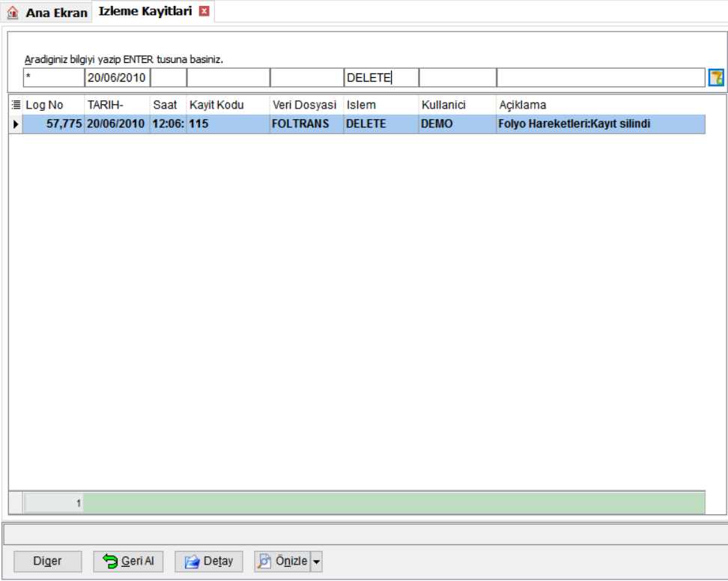
Task: Focus the Log No filter field with asterisk
Action: 54,78
